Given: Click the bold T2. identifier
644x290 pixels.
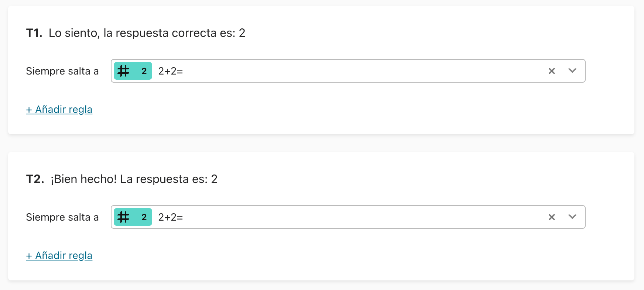Looking at the screenshot, I should point(35,179).
